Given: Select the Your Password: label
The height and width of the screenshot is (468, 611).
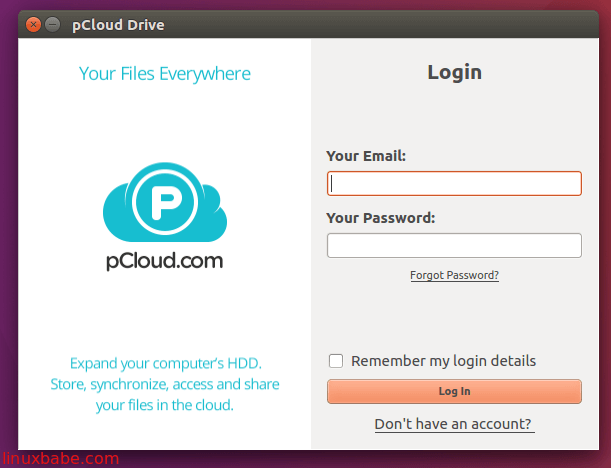Looking at the screenshot, I should 381,217.
